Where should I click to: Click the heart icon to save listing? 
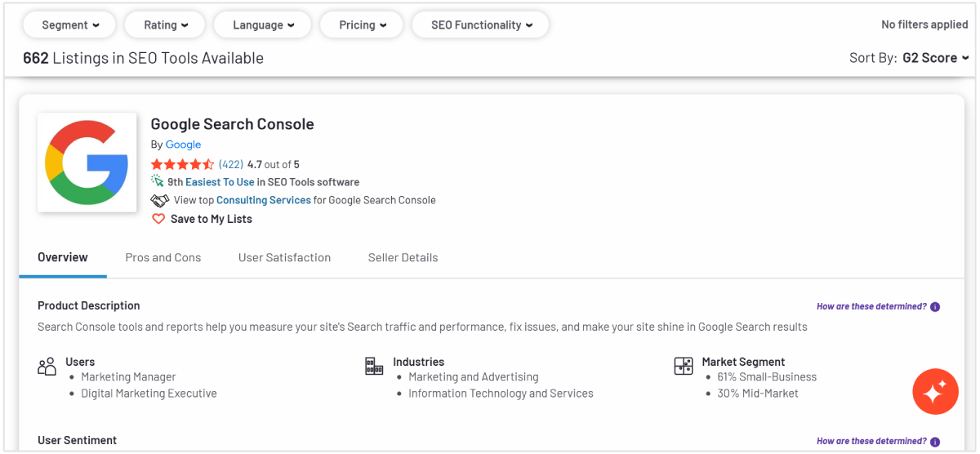pos(158,219)
